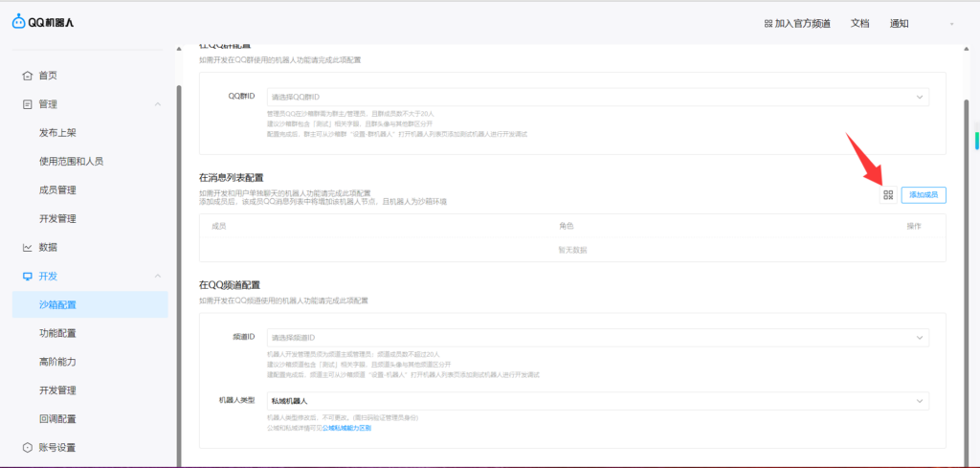Select 沙箱配置 in the sidebar

click(x=57, y=304)
